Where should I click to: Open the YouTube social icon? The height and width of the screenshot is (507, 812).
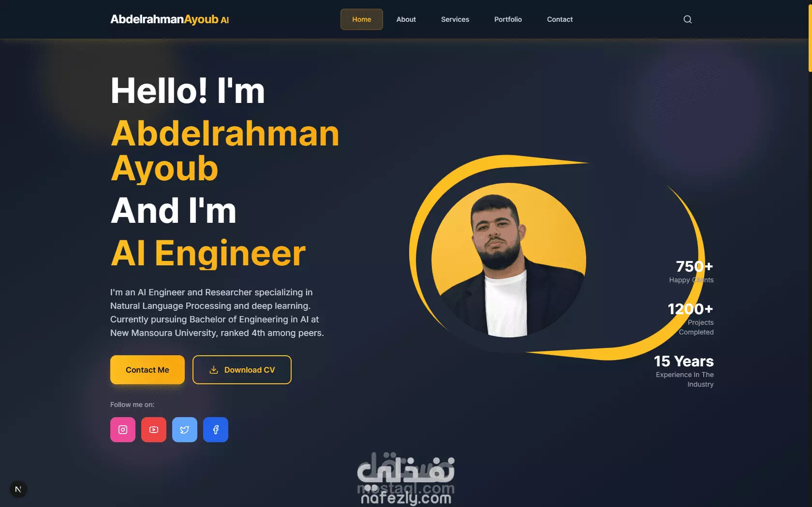[154, 430]
